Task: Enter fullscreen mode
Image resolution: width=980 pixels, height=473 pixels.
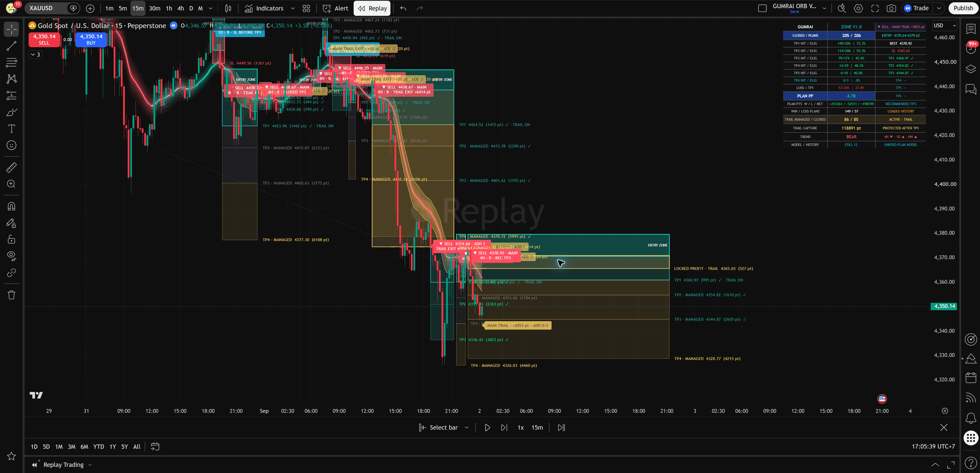Action: pyautogui.click(x=875, y=8)
